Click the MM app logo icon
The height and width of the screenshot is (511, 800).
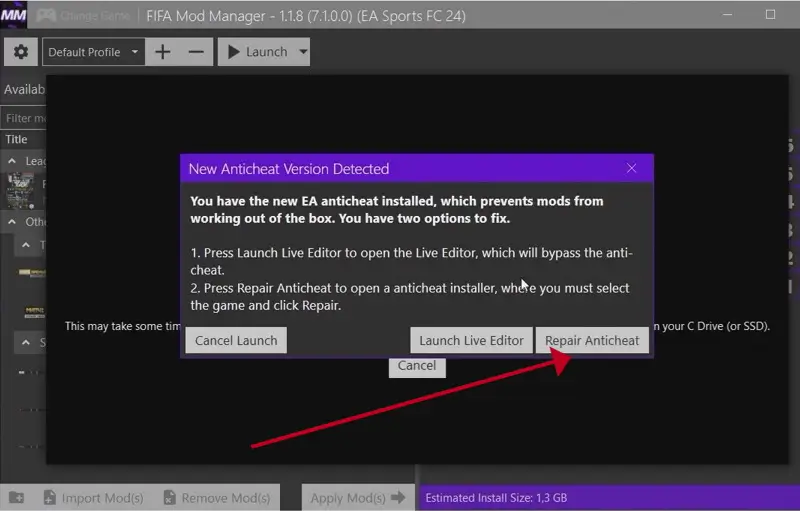(14, 15)
